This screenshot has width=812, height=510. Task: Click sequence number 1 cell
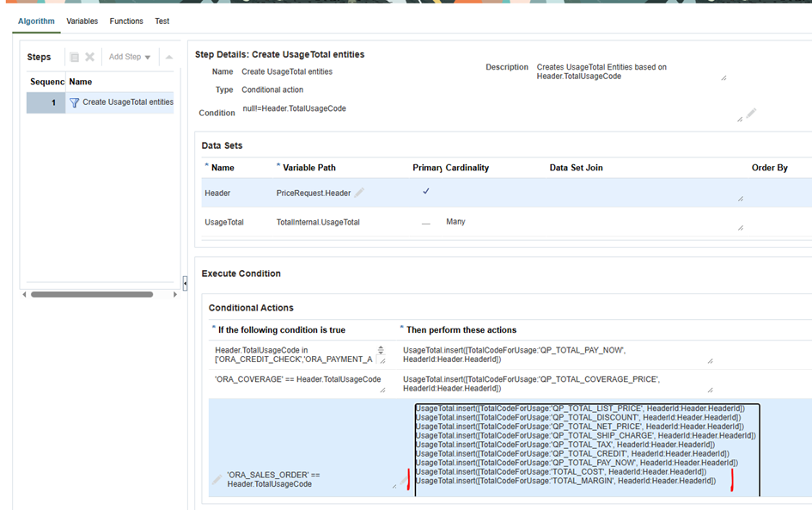pyautogui.click(x=46, y=102)
